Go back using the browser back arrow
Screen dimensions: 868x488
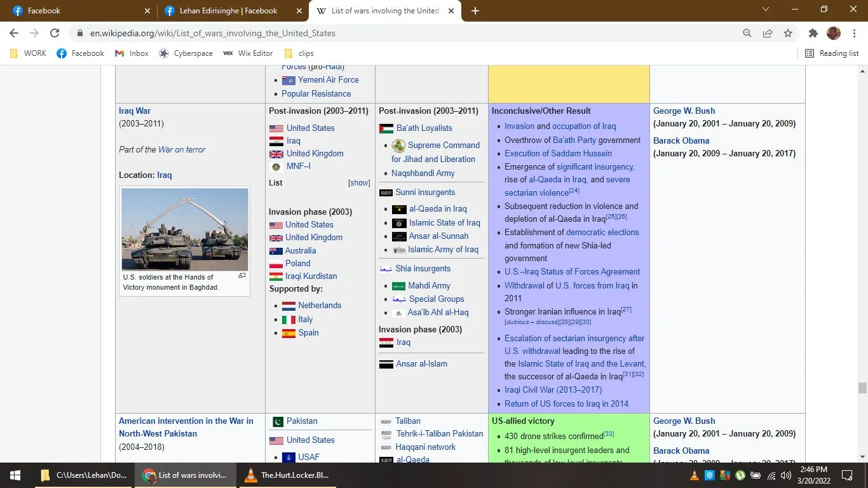(14, 33)
